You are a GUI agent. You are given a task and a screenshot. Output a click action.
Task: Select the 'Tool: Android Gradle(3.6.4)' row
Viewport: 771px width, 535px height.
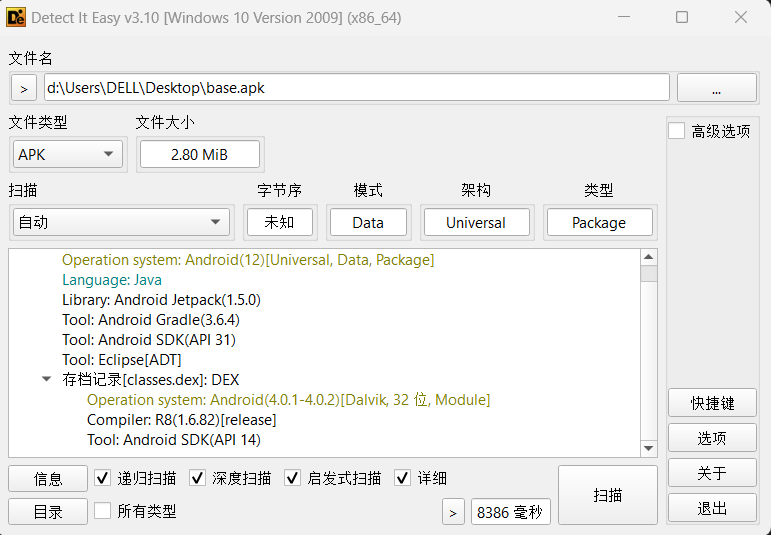pyautogui.click(x=151, y=320)
